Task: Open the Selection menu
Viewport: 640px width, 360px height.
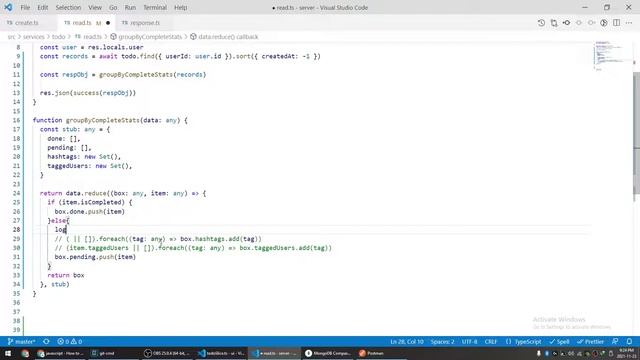Action: [x=68, y=8]
